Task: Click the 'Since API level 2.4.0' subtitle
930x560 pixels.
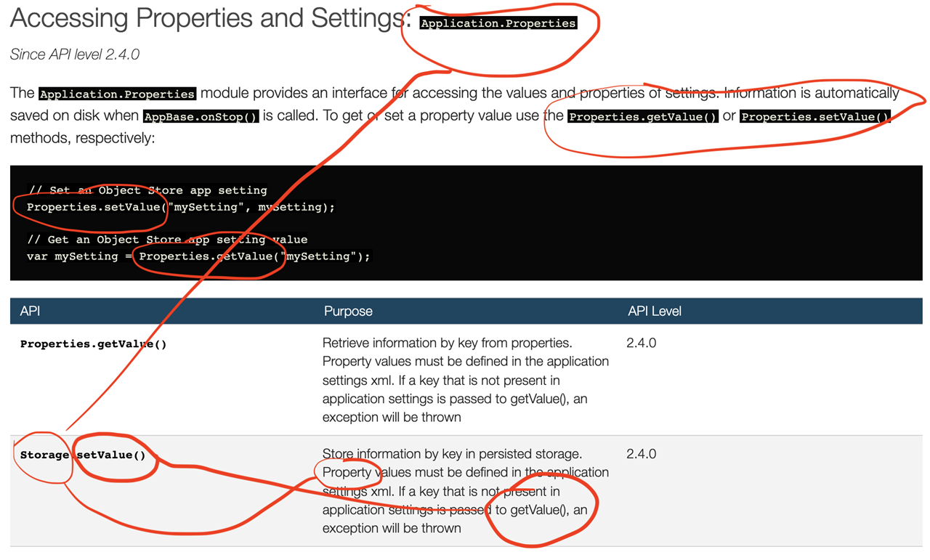Action: (75, 54)
